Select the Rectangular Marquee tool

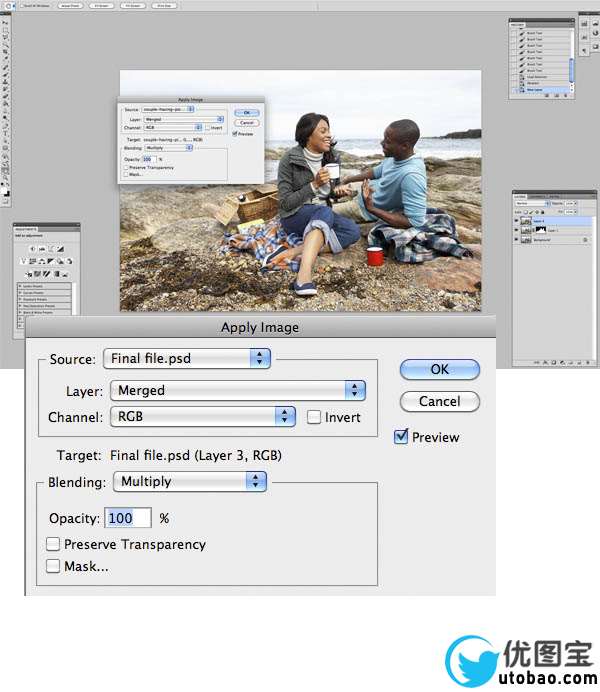[x=5, y=30]
